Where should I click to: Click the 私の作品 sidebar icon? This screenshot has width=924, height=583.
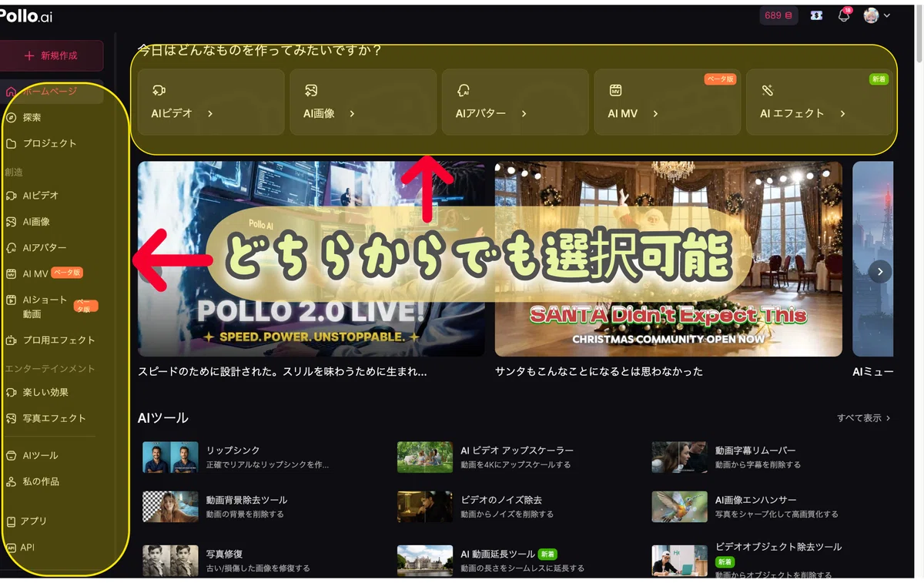point(11,482)
